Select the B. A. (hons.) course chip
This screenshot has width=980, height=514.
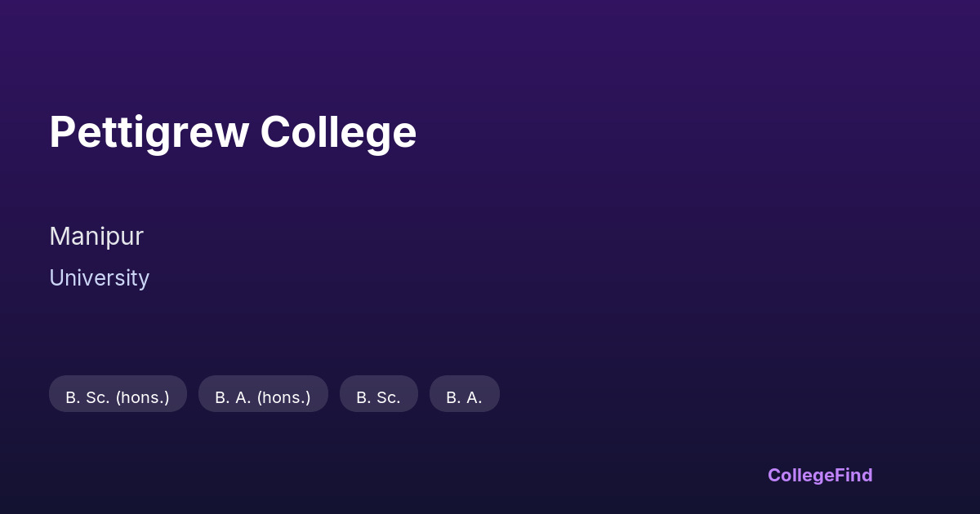(x=263, y=397)
